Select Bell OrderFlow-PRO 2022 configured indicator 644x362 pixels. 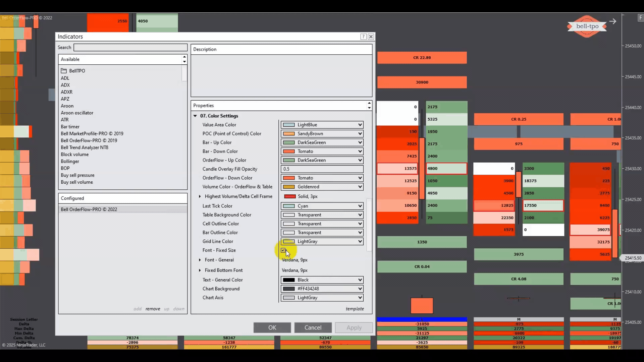[x=89, y=209]
